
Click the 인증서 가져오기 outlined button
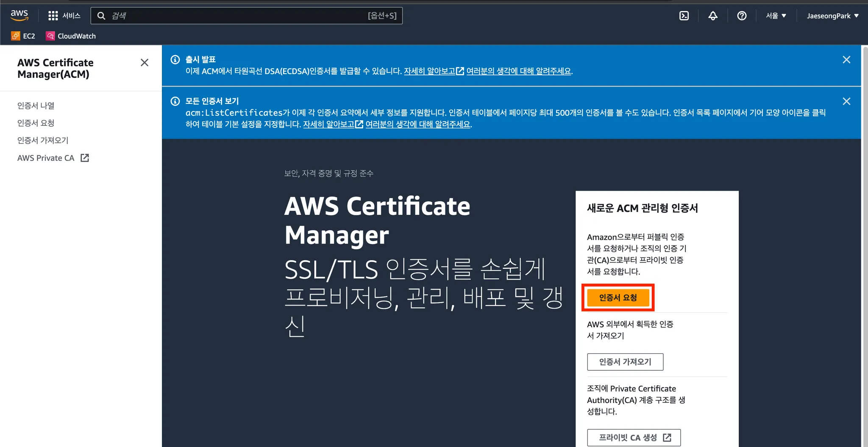[x=625, y=362]
